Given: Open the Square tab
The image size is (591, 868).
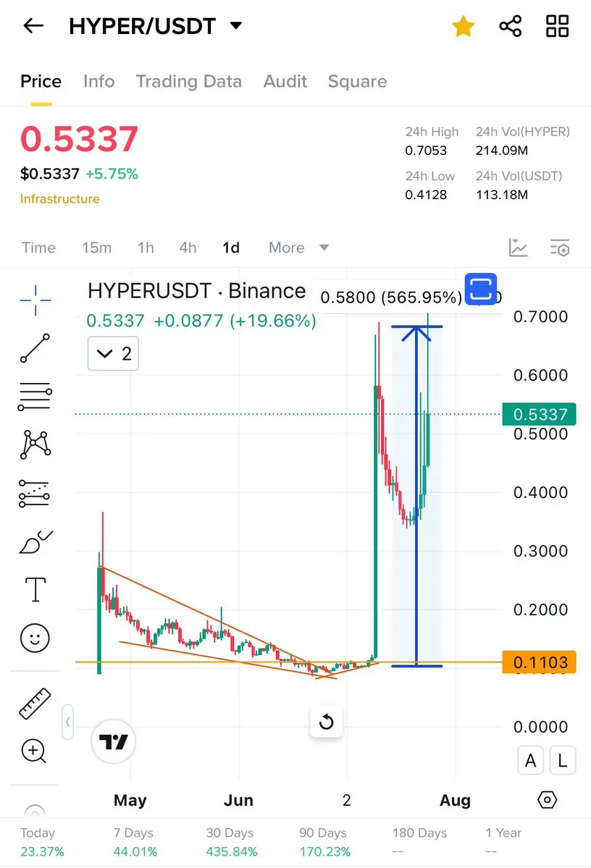Looking at the screenshot, I should (357, 81).
